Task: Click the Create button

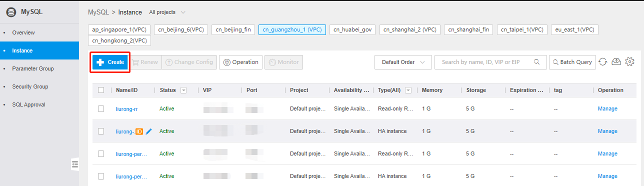Action: [x=110, y=62]
